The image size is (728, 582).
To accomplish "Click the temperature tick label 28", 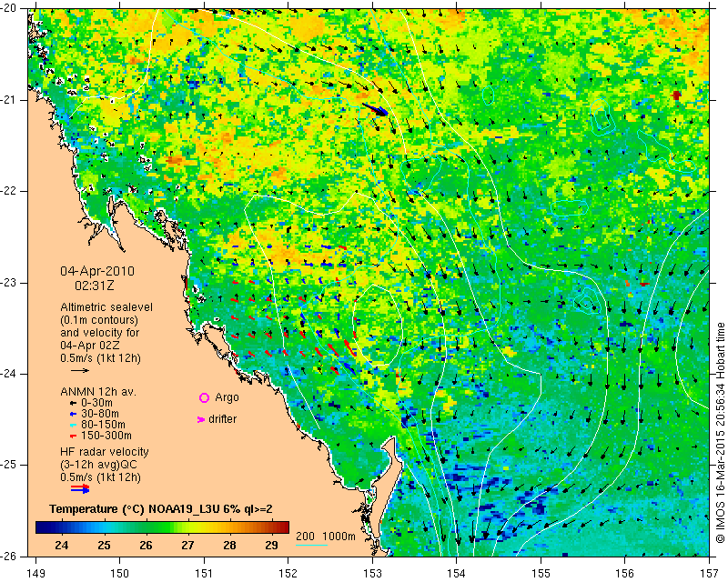I will [230, 545].
